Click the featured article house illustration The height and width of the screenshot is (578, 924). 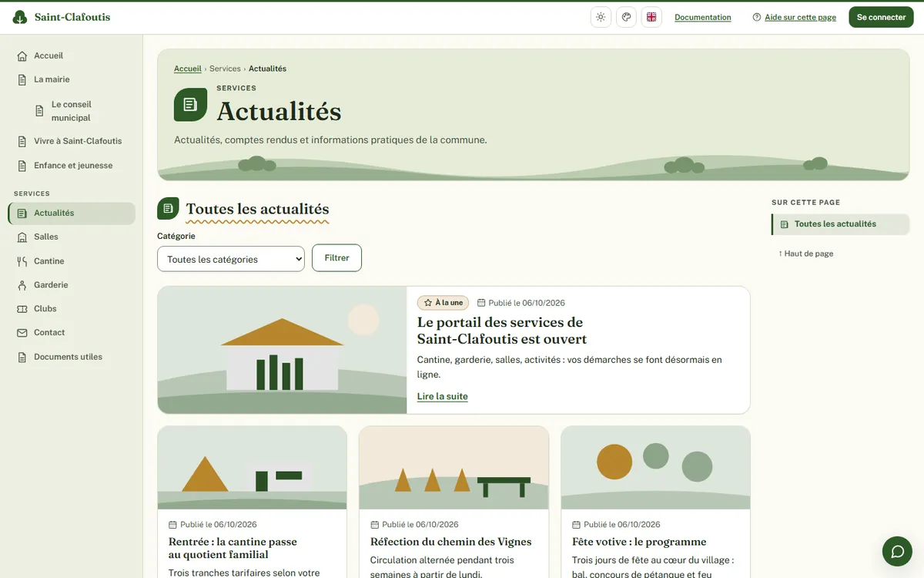click(x=283, y=350)
